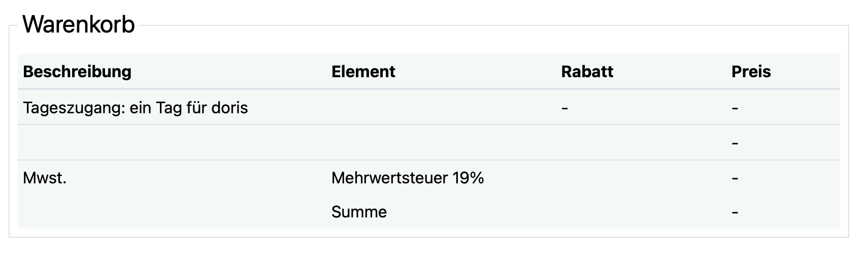The width and height of the screenshot is (868, 254).
Task: Click the 'Mehrwertsteuer 19%' element text
Action: point(408,178)
